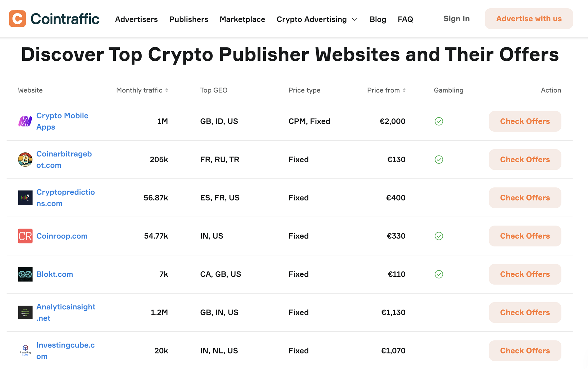Click the Cointraffic orange logo icon
This screenshot has height=369, width=588.
[17, 19]
